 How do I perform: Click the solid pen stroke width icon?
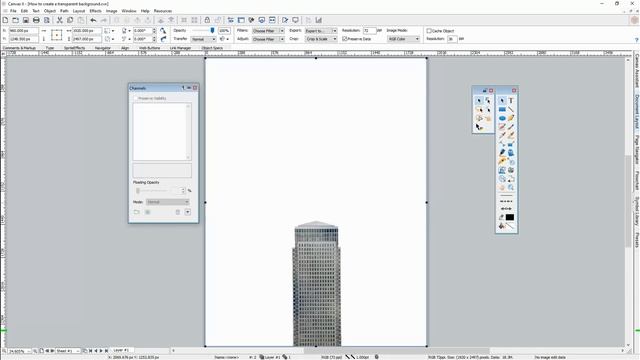pyautogui.click(x=506, y=195)
